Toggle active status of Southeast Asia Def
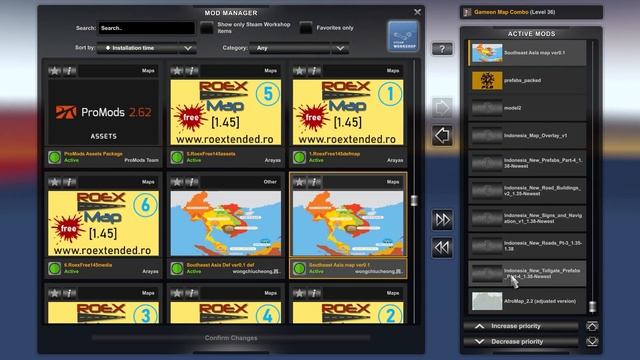640x360 pixels. (x=177, y=269)
